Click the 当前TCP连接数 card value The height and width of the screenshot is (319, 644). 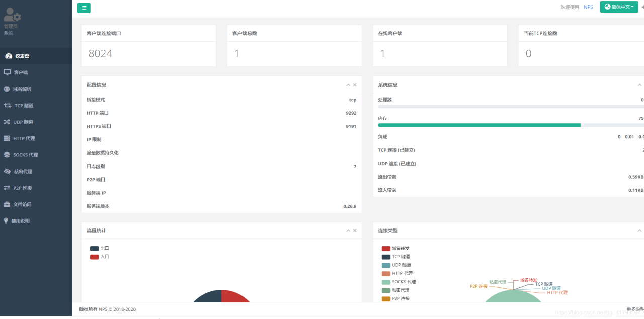point(528,54)
